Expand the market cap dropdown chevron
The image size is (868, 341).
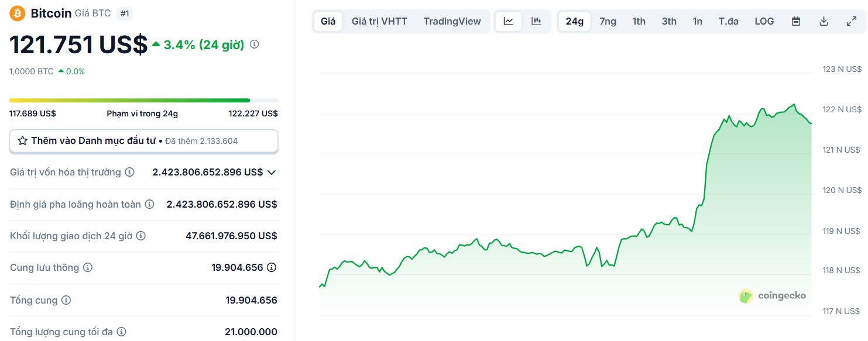click(272, 172)
